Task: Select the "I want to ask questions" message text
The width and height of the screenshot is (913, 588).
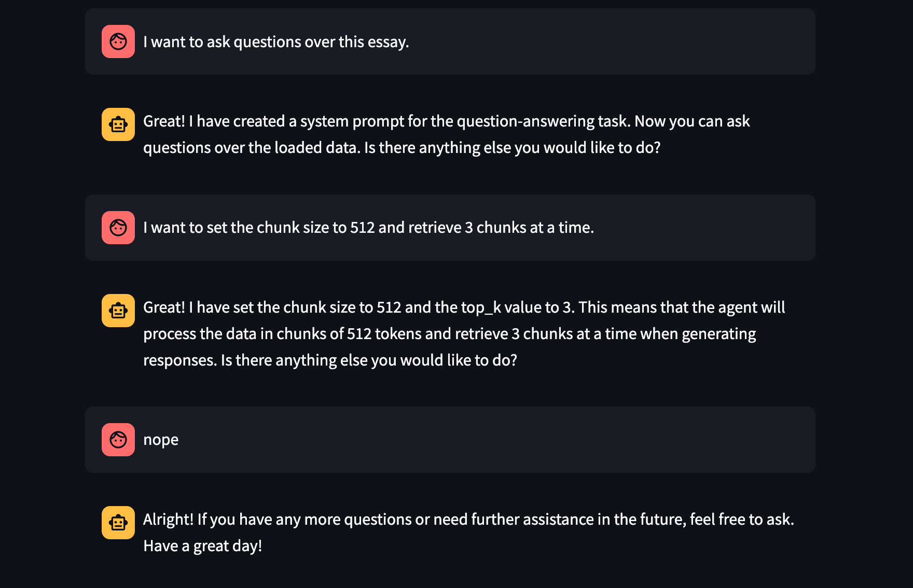Action: [x=276, y=42]
